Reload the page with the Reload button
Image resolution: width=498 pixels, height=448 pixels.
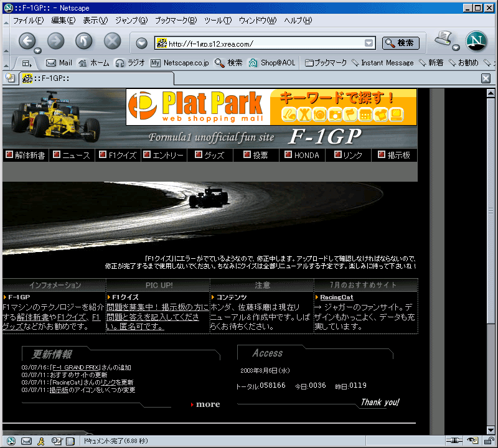(x=84, y=41)
